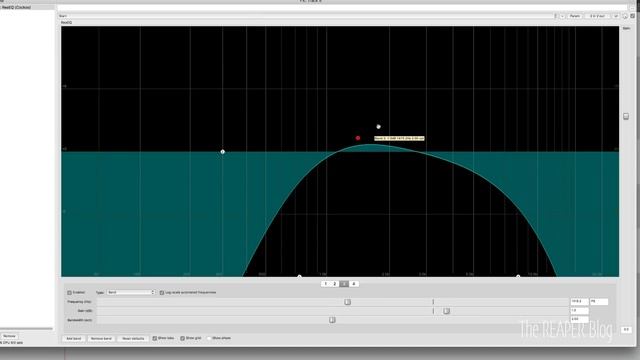The height and width of the screenshot is (360, 640).
Task: Select the red highlighted band point
Action: click(x=358, y=138)
